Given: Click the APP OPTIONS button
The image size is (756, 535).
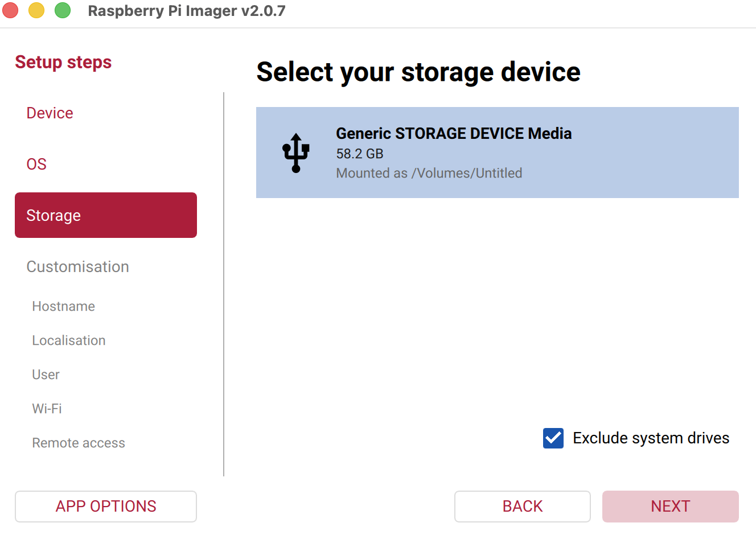Looking at the screenshot, I should coord(106,507).
